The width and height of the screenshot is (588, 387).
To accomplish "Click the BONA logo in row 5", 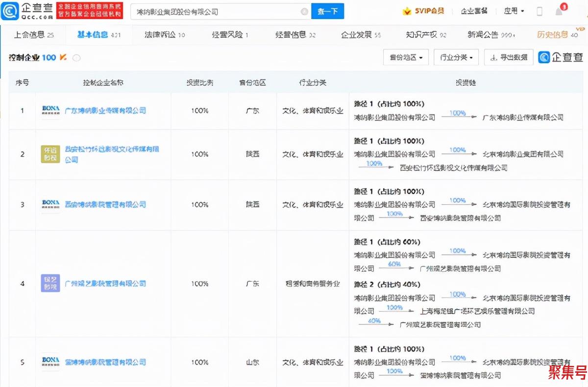I will [50, 362].
